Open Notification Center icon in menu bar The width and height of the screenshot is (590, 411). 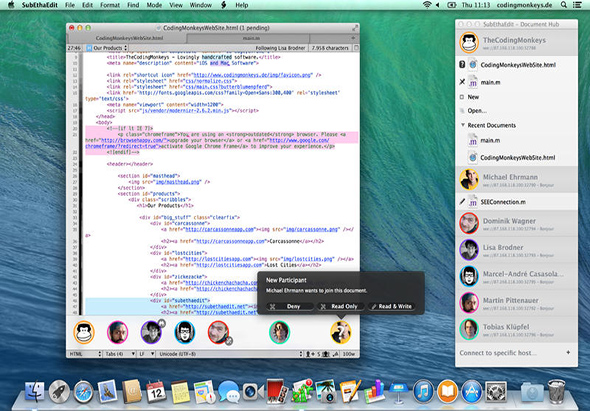[x=576, y=5]
